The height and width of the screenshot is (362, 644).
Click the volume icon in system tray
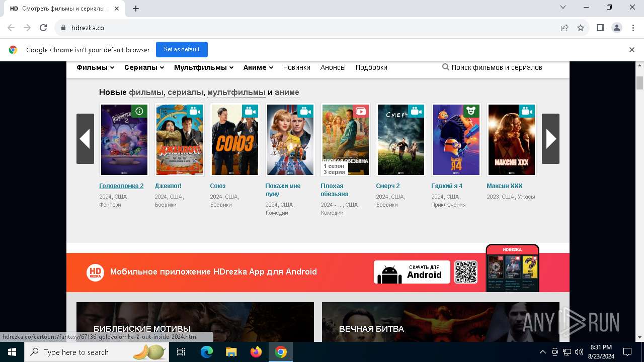tap(579, 352)
